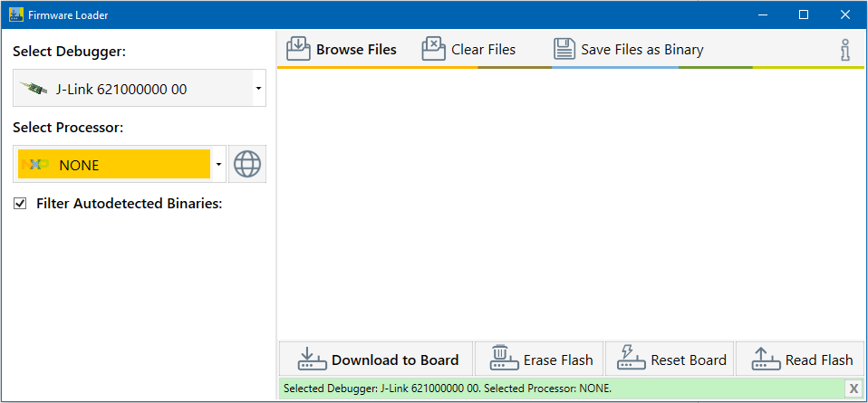Click the Reset Board lightning icon
The height and width of the screenshot is (403, 868).
[632, 360]
